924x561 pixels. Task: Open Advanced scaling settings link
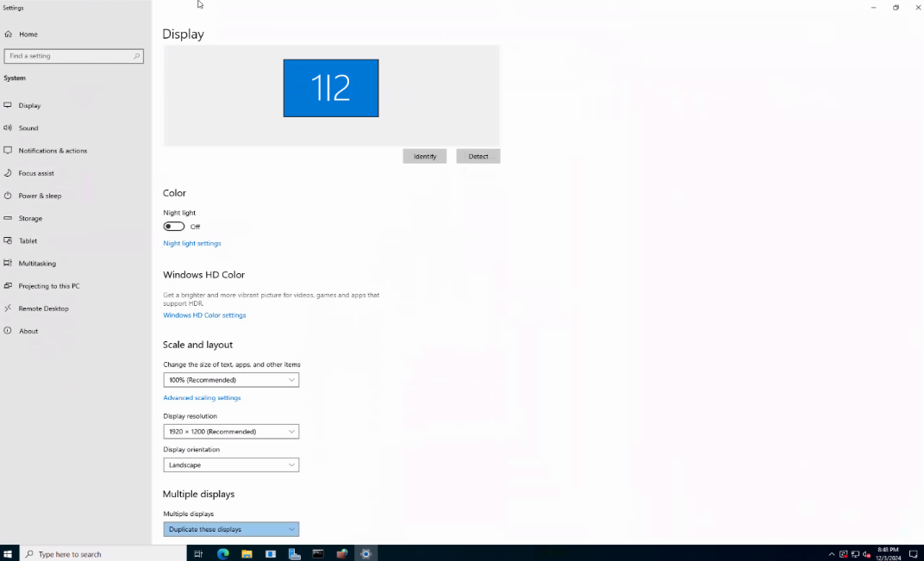[x=202, y=398]
